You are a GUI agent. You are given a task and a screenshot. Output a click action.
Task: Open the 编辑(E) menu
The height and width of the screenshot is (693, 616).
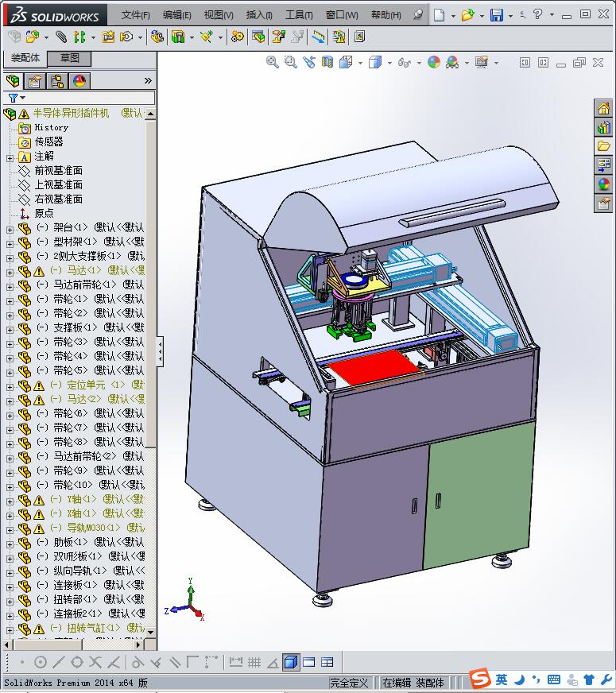tap(176, 15)
